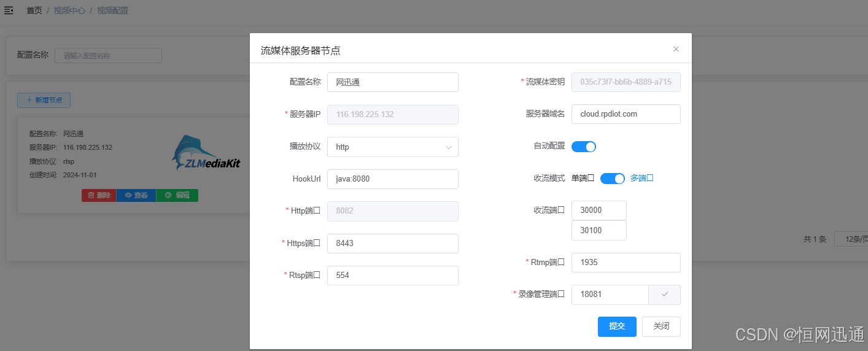868x351 pixels.
Task: Click the 共 1 条 total count
Action: coord(815,239)
